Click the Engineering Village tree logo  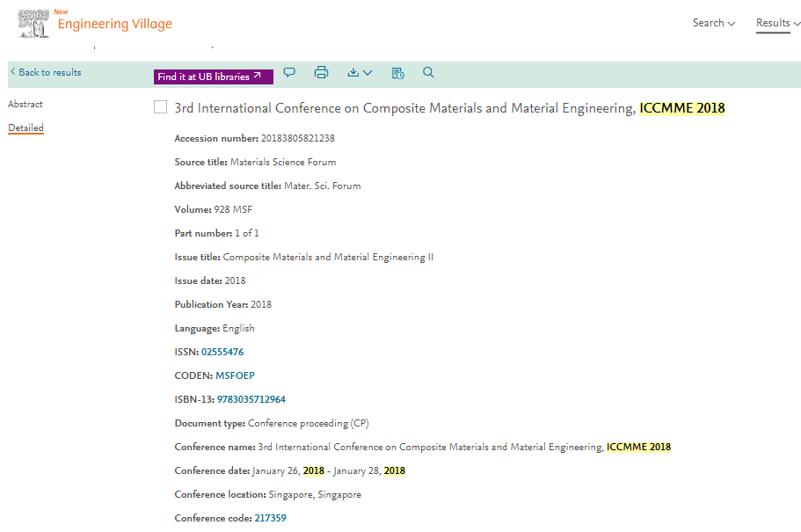(33, 24)
